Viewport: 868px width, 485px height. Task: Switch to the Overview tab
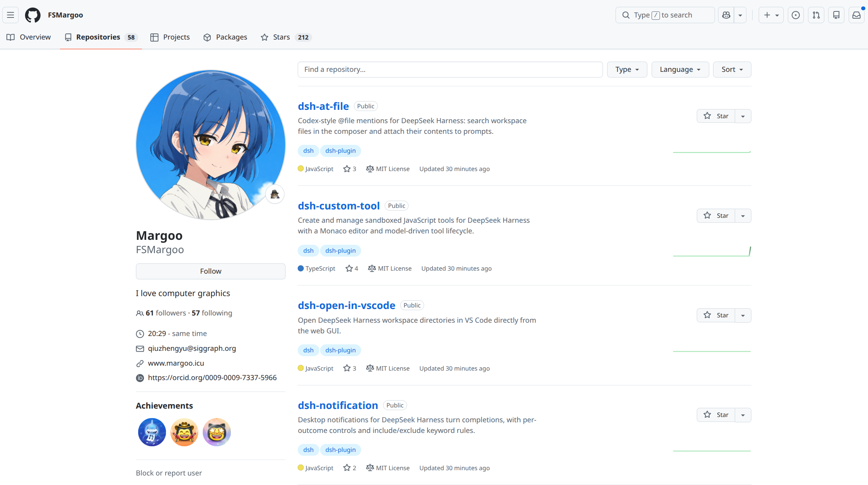coord(29,37)
